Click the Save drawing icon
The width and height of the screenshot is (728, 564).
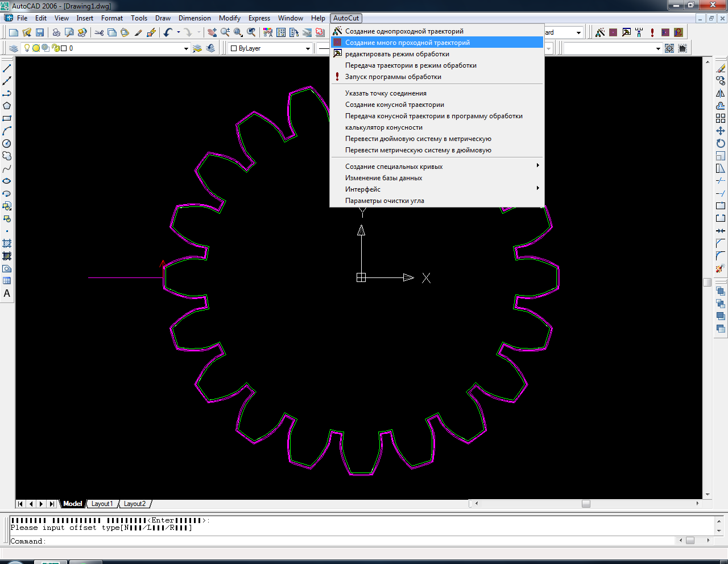pyautogui.click(x=40, y=32)
